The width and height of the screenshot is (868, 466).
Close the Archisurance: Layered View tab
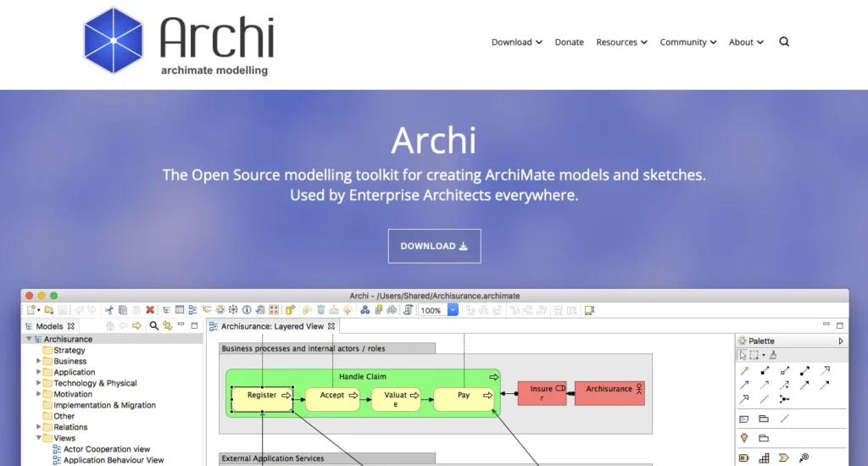pyautogui.click(x=331, y=326)
